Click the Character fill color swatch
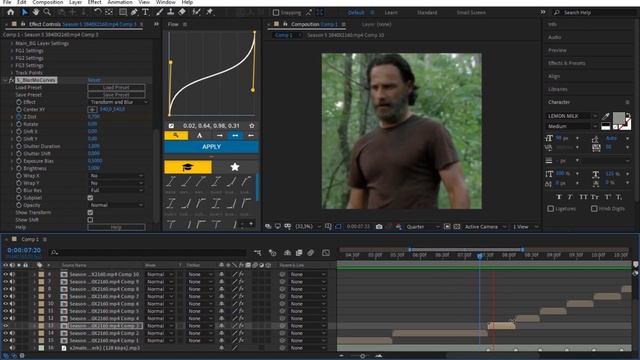This screenshot has width=640, height=360. [x=618, y=118]
